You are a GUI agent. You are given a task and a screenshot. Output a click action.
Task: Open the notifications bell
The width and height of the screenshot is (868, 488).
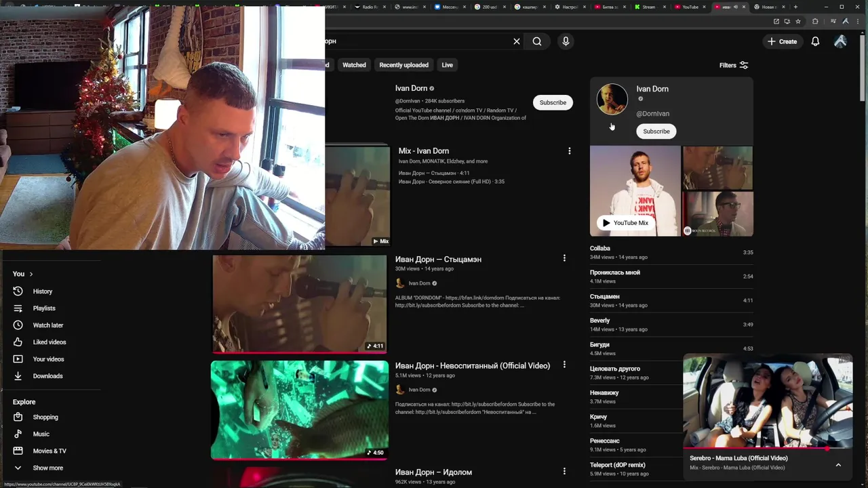tap(815, 41)
